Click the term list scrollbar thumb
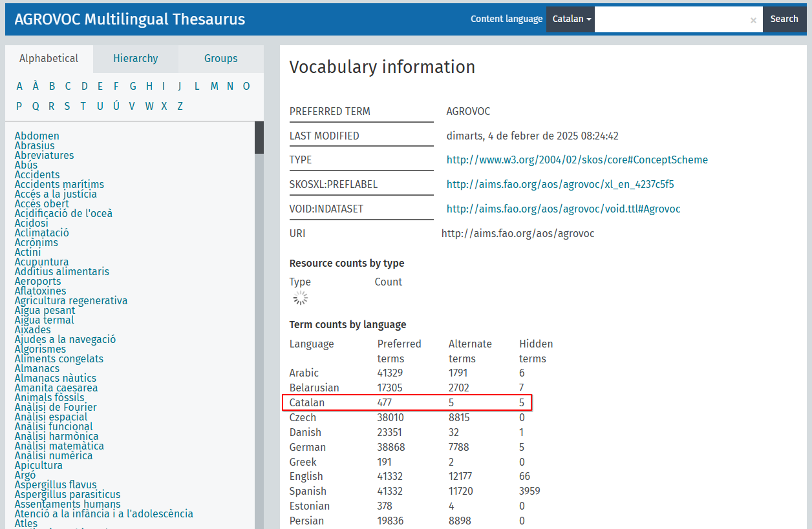Image resolution: width=812 pixels, height=529 pixels. pyautogui.click(x=259, y=137)
